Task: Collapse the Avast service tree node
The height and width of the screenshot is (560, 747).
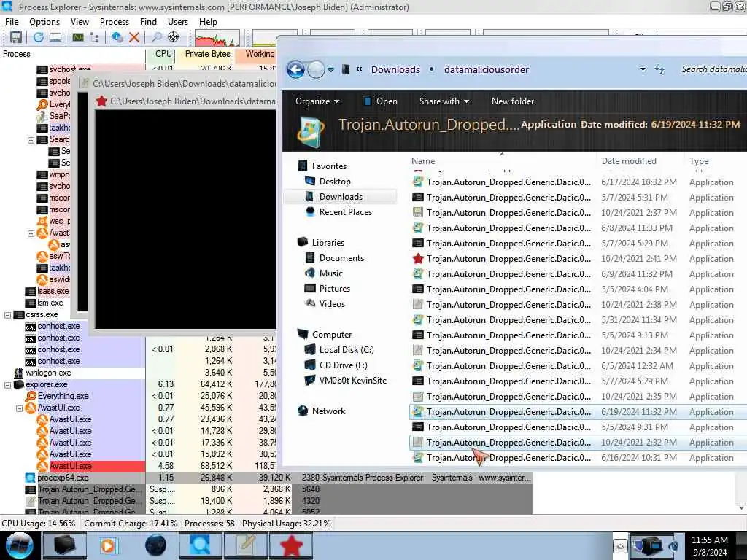Action: [x=31, y=233]
